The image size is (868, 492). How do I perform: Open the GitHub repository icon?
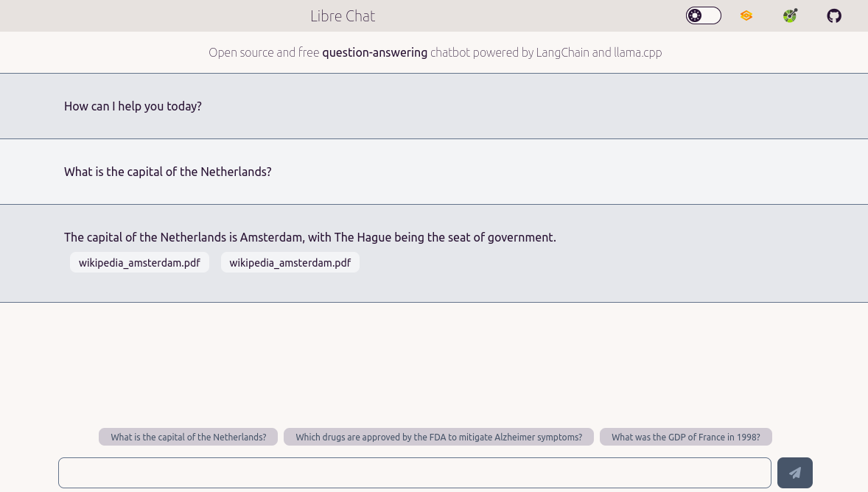834,15
